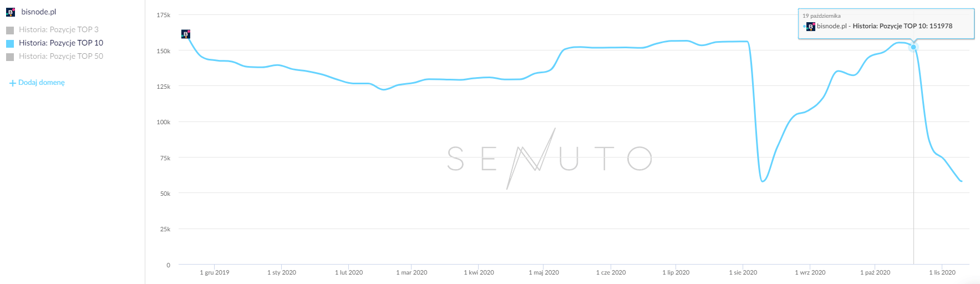The width and height of the screenshot is (980, 284).
Task: Toggle the gray TOP 3 legend square
Action: click(x=10, y=30)
